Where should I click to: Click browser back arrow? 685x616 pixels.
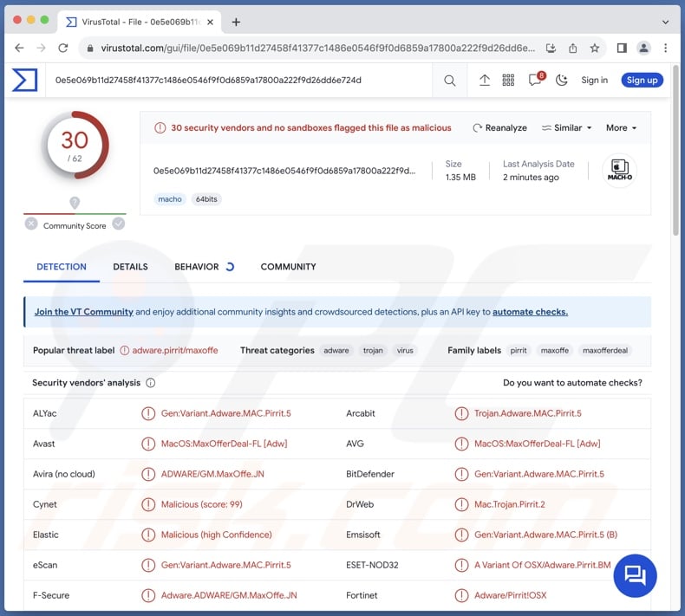click(x=19, y=48)
